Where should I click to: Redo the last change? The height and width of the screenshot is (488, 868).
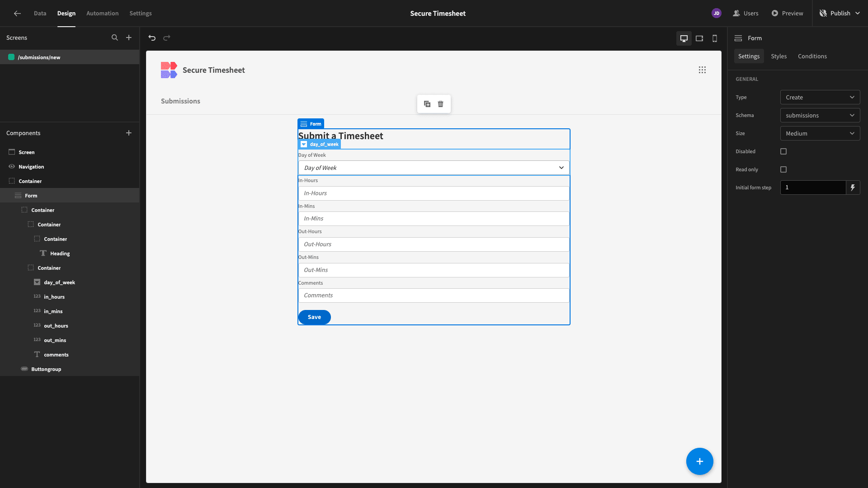point(167,38)
